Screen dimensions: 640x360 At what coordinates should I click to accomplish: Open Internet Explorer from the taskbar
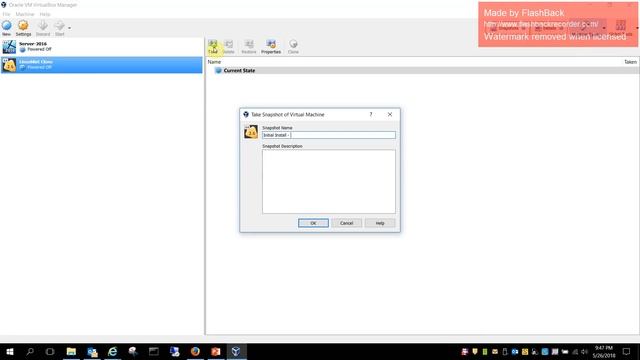tap(112, 351)
